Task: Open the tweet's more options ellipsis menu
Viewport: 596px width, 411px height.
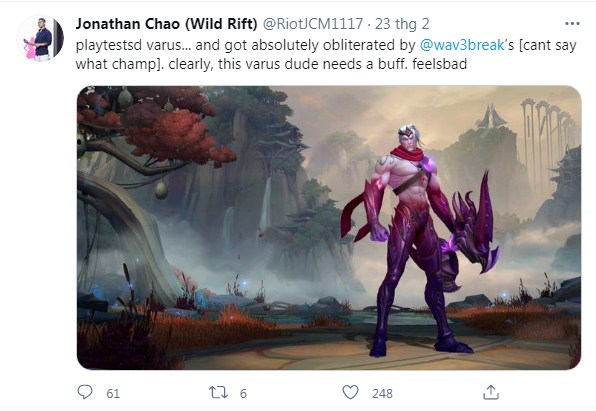Action: coord(572,24)
